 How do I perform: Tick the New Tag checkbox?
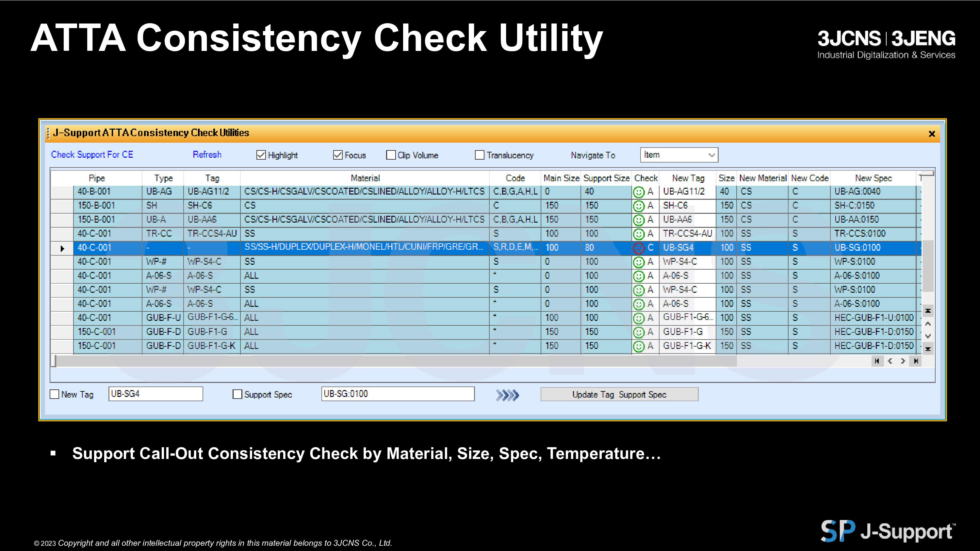pyautogui.click(x=55, y=394)
